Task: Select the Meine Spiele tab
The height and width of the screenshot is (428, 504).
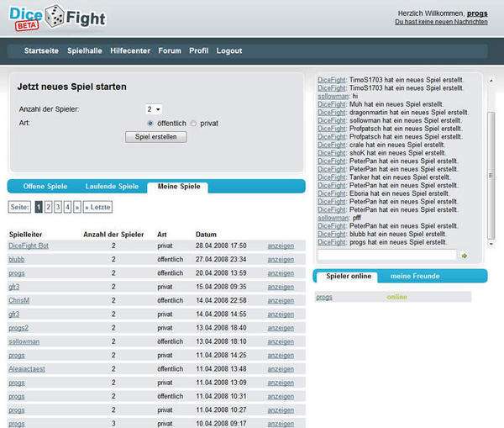Action: 179,187
